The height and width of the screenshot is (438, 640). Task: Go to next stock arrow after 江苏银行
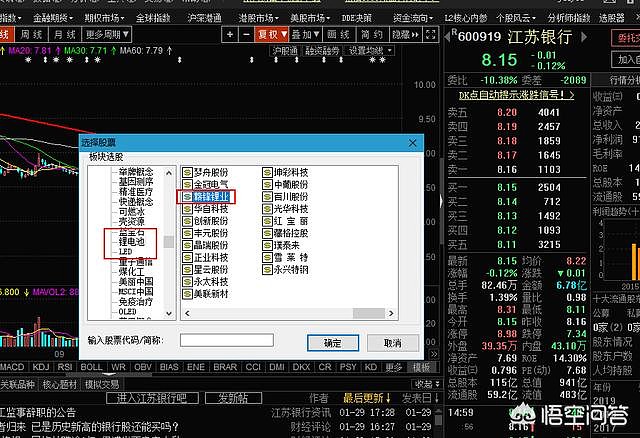(x=584, y=37)
